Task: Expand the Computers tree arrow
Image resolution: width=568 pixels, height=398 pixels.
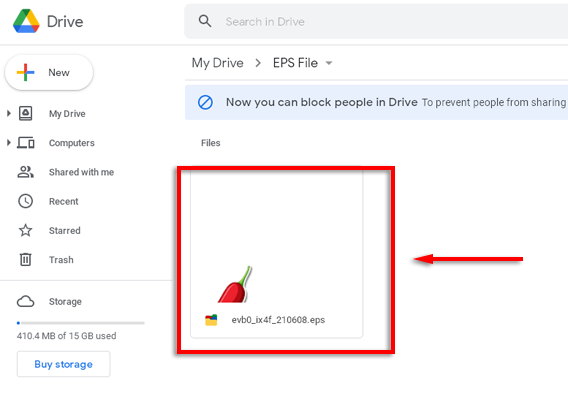Action: pyautogui.click(x=9, y=143)
